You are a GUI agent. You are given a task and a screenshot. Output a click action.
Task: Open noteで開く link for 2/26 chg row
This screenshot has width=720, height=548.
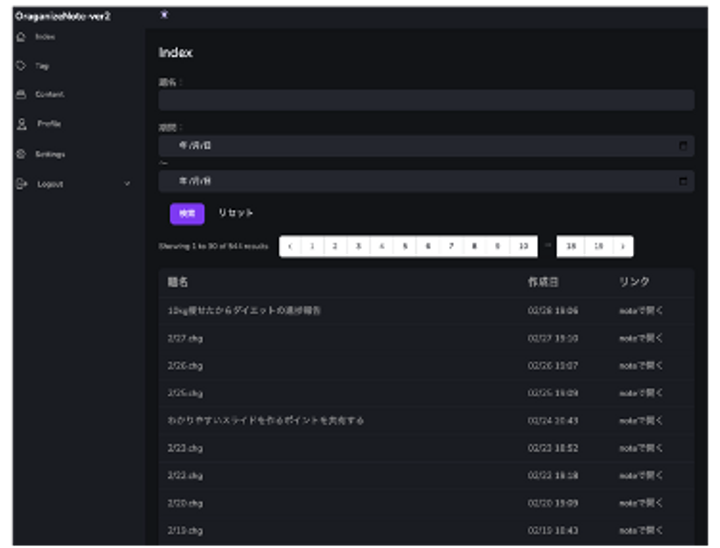click(x=641, y=366)
